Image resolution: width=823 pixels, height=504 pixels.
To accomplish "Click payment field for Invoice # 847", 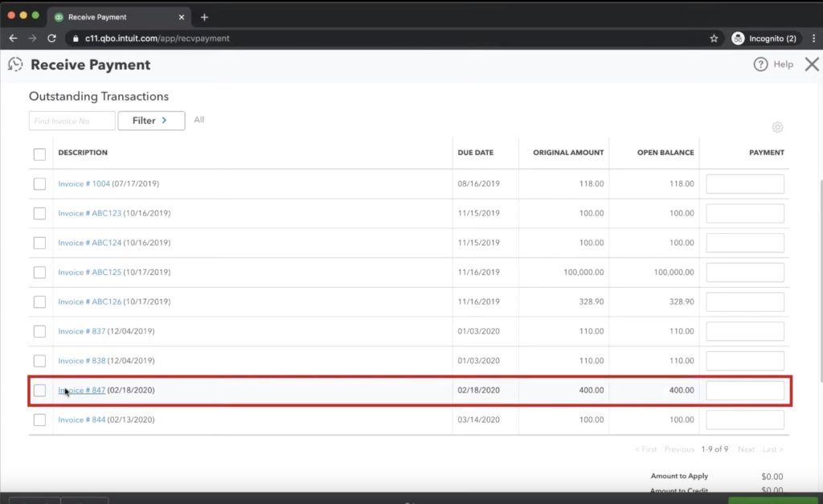I will (x=745, y=390).
